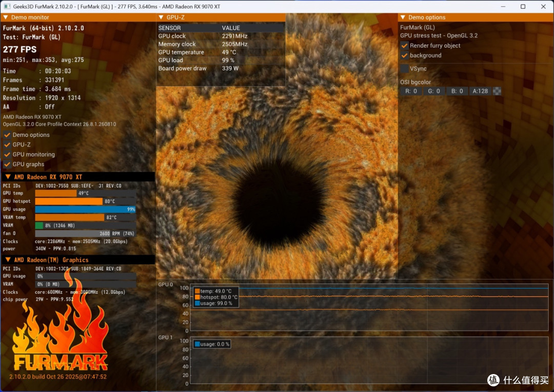This screenshot has width=554, height=392.
Task: Click the Board power draw 339 W row
Action: tap(221, 69)
